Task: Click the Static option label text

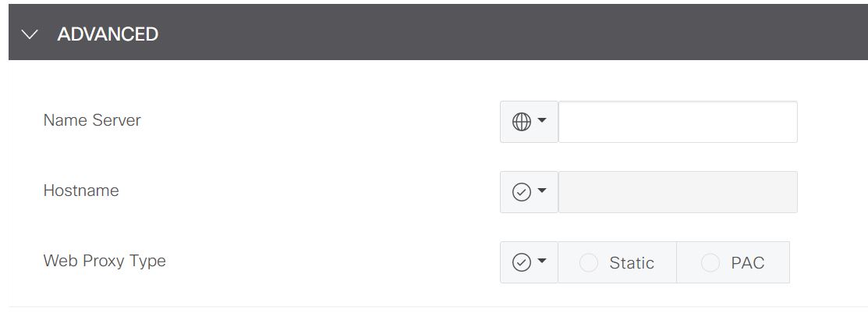Action: (632, 263)
